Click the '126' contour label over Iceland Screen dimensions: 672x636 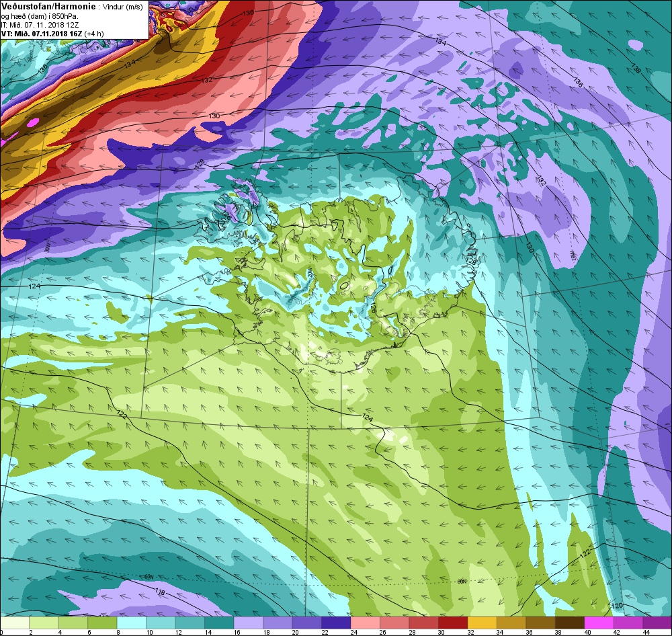(x=372, y=307)
